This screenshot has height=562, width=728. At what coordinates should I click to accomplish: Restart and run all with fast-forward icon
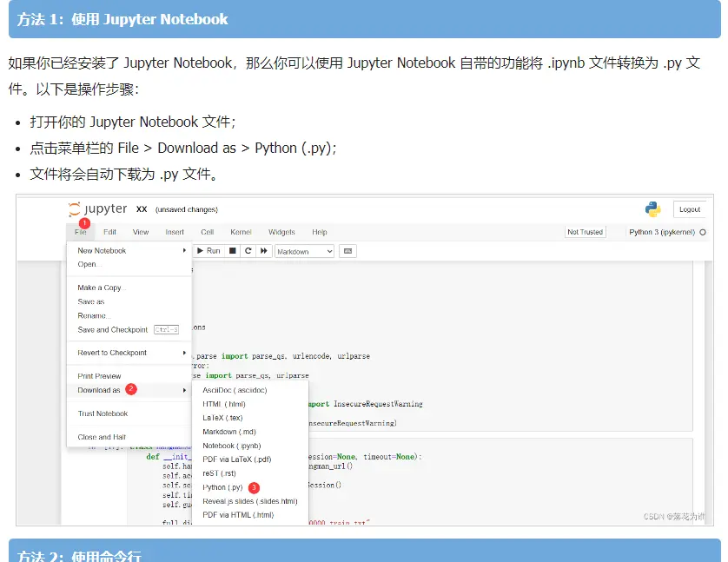(x=264, y=251)
